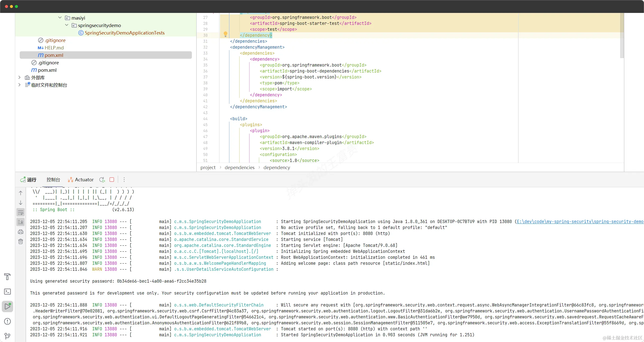
Task: Collapse the masiyi folder
Action: 60,17
